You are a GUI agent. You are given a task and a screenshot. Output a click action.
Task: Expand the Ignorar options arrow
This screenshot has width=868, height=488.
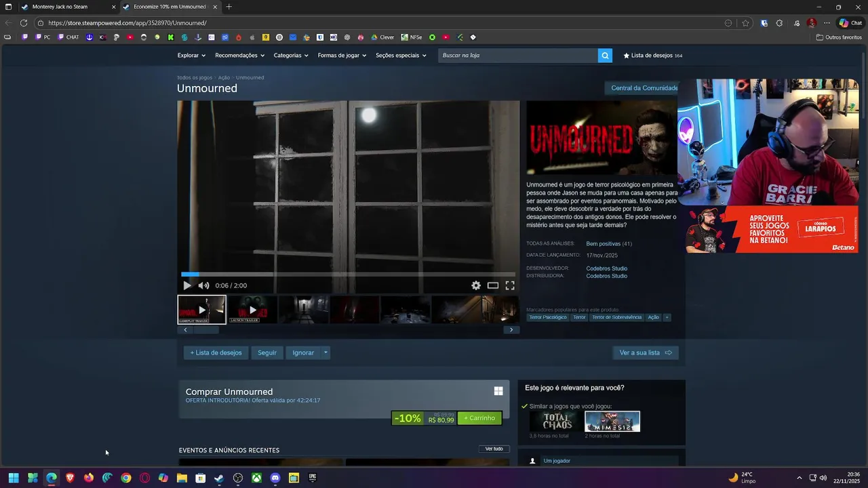[x=325, y=352]
